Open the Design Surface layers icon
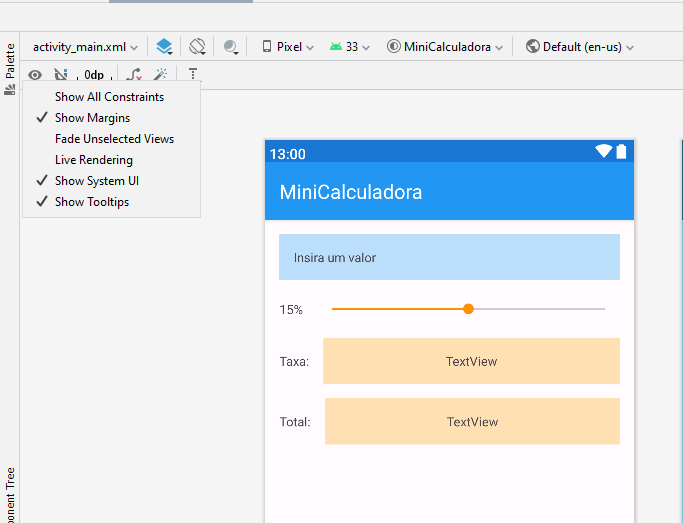 (x=164, y=46)
